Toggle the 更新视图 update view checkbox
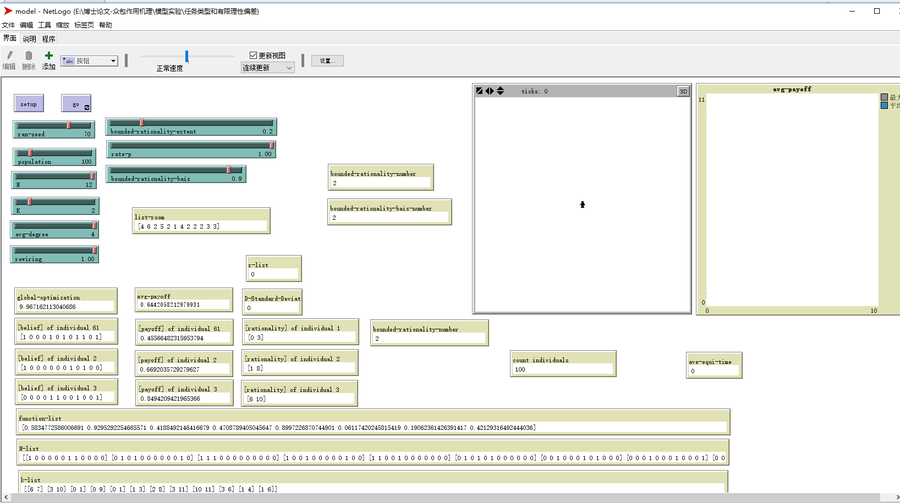 click(x=253, y=55)
